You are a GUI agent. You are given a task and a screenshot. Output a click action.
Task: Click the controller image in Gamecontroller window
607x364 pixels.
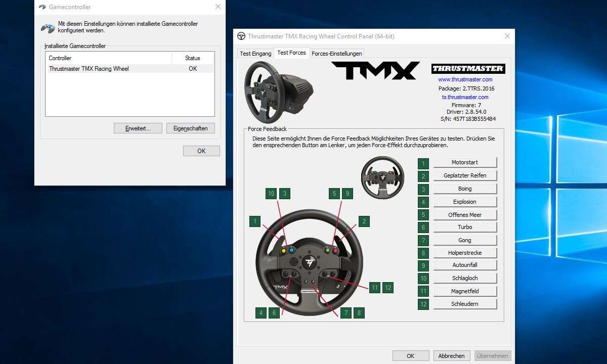click(x=48, y=28)
